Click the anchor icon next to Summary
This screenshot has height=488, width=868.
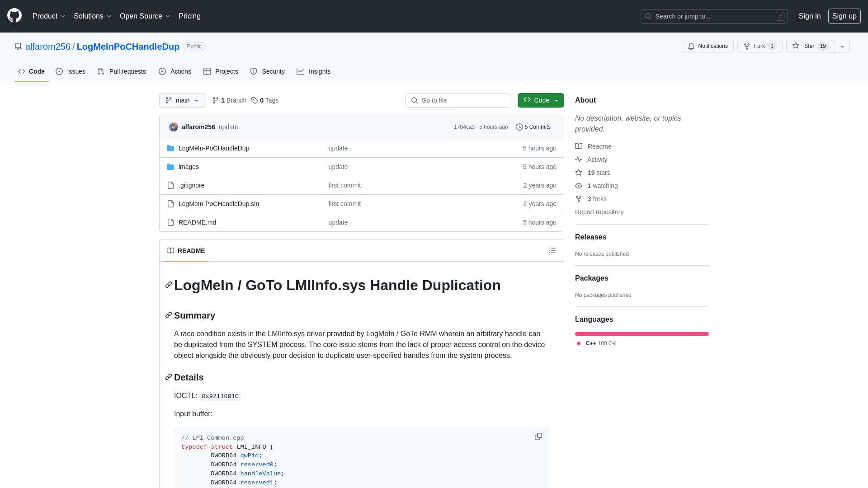click(x=169, y=315)
